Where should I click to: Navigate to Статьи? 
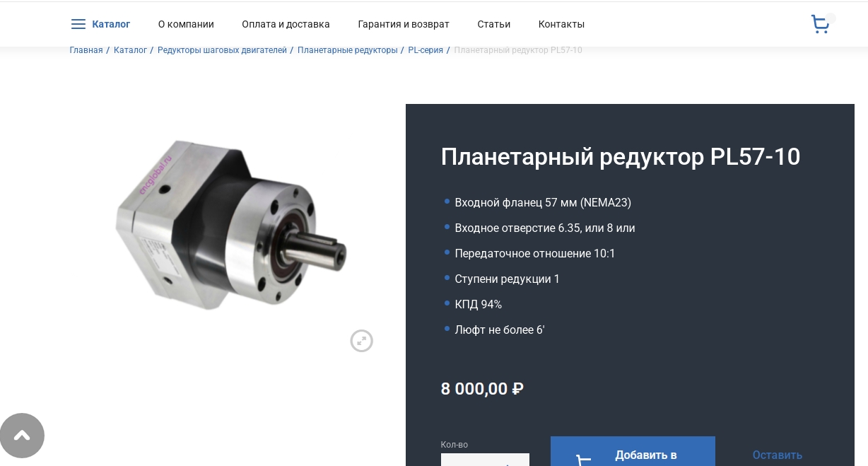[493, 24]
